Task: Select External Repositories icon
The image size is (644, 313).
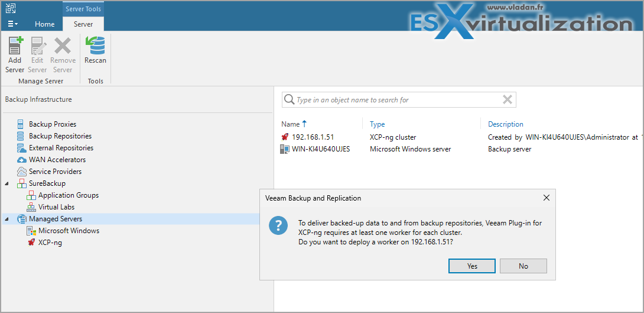Action: click(x=22, y=148)
